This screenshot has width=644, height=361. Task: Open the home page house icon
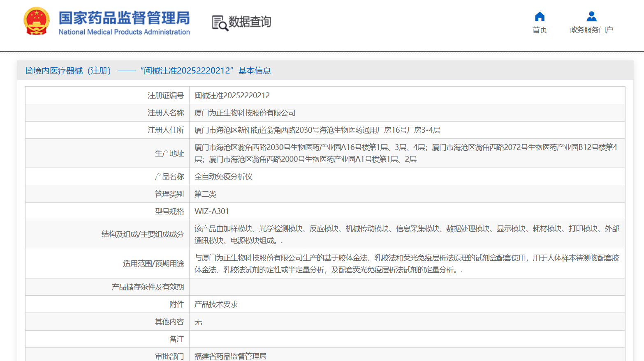[x=540, y=16]
